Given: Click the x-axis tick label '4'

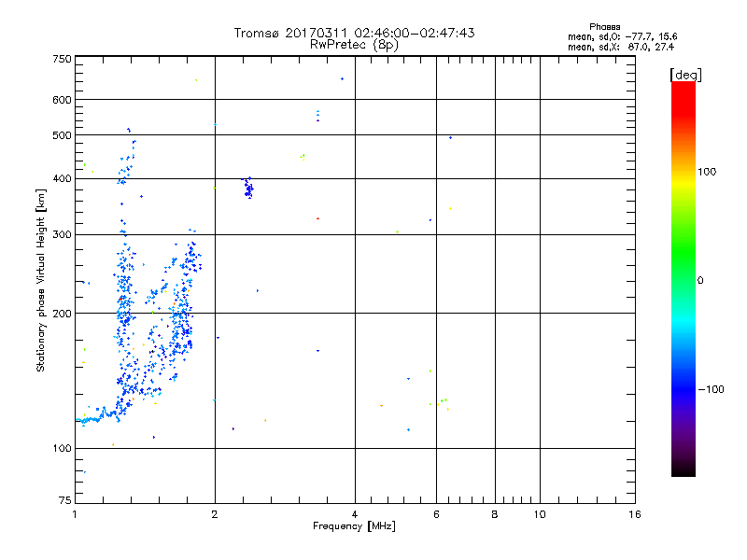Looking at the screenshot, I should (x=355, y=514).
